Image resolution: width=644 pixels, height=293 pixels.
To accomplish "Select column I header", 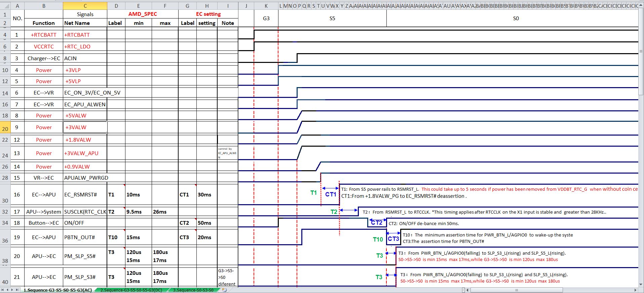I will (x=228, y=6).
